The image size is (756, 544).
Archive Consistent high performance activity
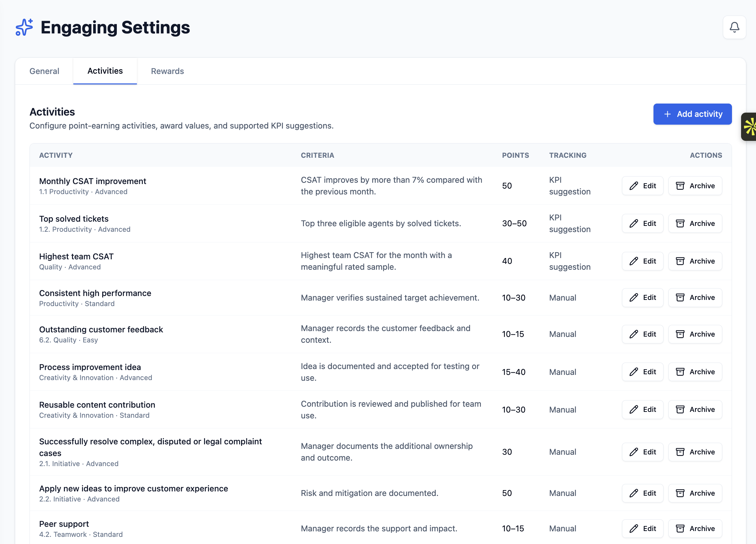coord(695,298)
